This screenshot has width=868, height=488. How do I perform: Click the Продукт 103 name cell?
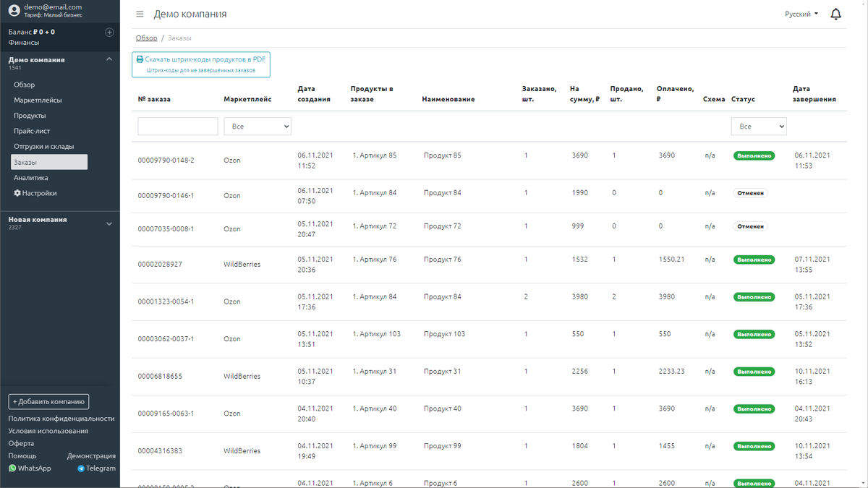coord(444,334)
